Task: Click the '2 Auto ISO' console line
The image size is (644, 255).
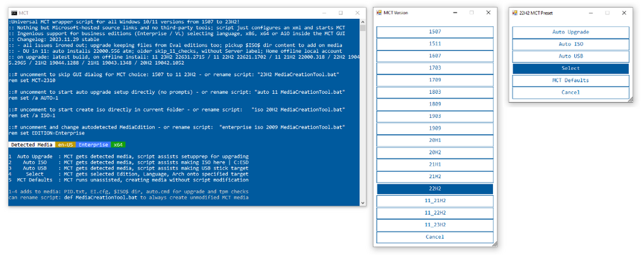Action: click(x=128, y=162)
